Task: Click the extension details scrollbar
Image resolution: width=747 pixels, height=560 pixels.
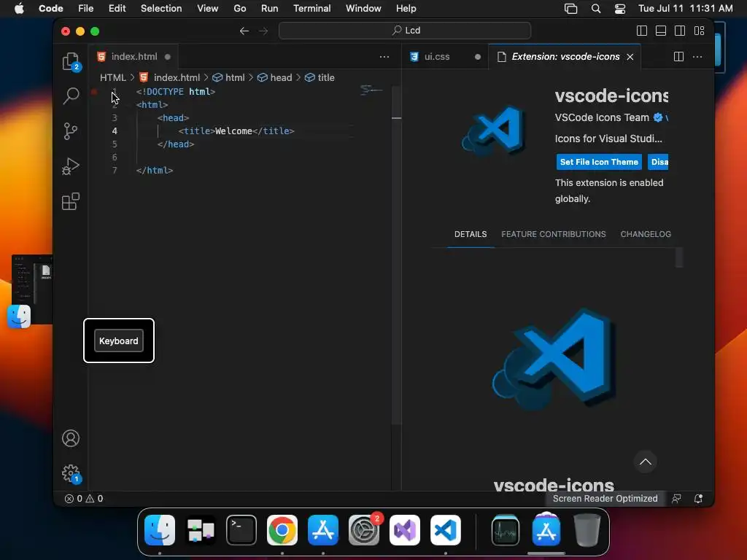Action: pos(679,257)
